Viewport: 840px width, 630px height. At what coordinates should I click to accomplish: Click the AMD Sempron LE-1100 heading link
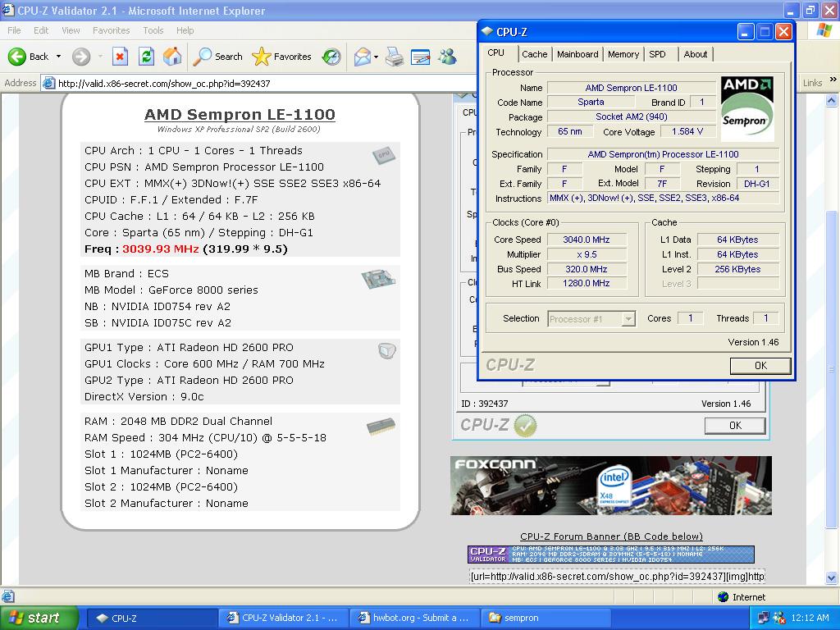point(240,114)
